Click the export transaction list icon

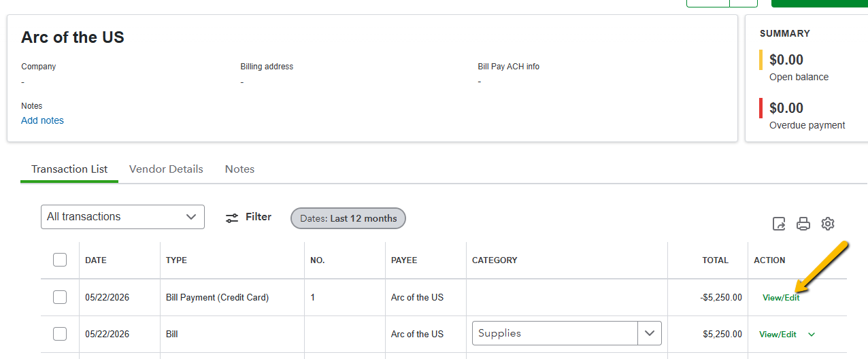[779, 224]
